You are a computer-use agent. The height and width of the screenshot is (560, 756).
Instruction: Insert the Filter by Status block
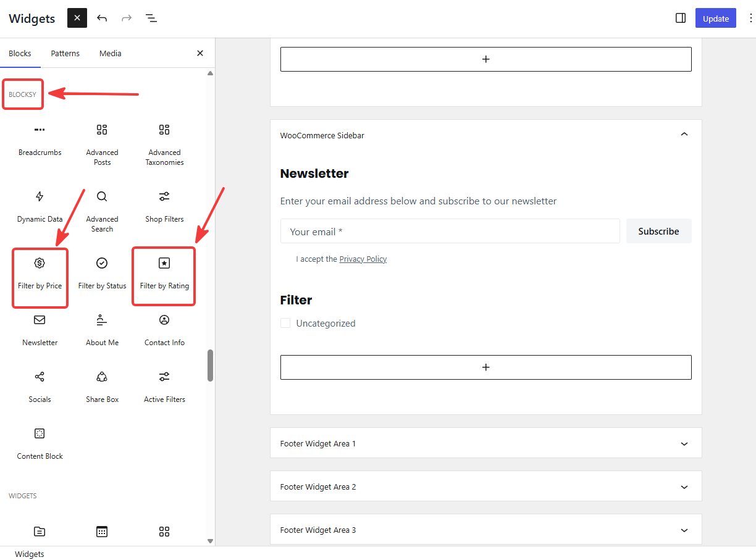[x=102, y=274]
